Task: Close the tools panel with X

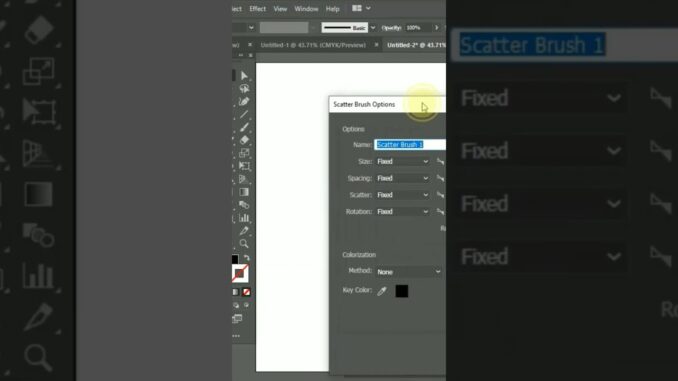Action: (250, 55)
